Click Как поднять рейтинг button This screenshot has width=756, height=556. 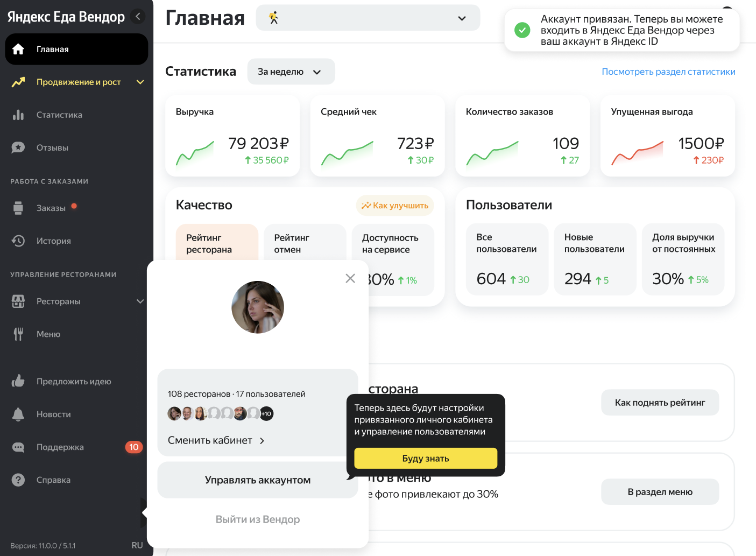pyautogui.click(x=660, y=402)
